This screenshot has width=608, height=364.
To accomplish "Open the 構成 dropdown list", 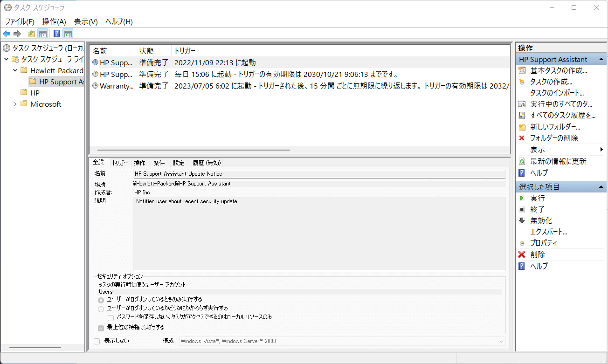I will [x=501, y=341].
